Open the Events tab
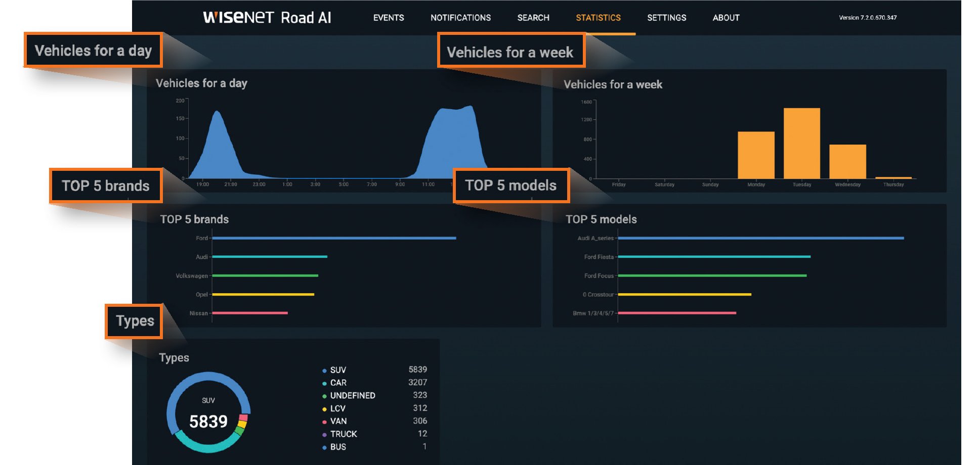980x465 pixels. [388, 18]
